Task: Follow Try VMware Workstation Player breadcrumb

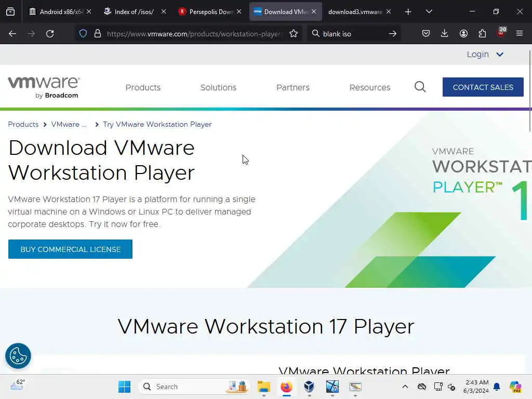Action: (157, 124)
